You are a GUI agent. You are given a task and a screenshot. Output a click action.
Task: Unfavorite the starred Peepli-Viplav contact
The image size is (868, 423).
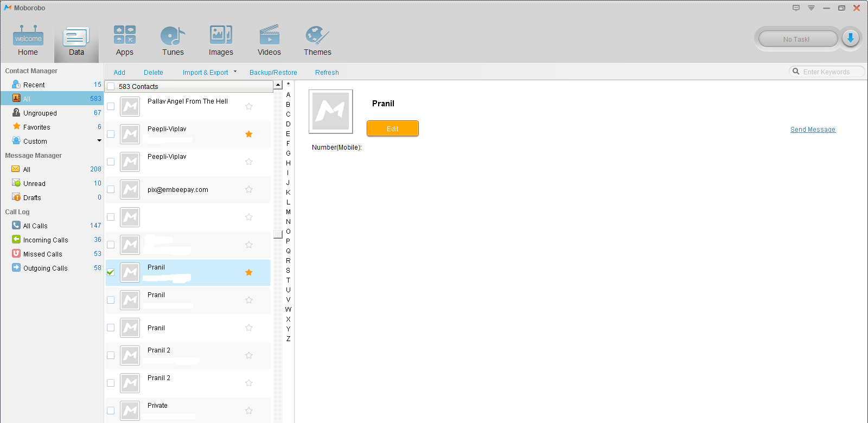click(249, 134)
